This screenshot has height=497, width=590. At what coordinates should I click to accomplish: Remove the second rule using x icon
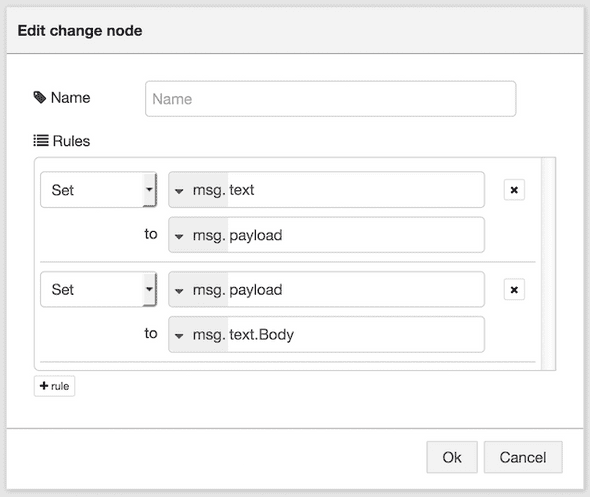click(514, 290)
